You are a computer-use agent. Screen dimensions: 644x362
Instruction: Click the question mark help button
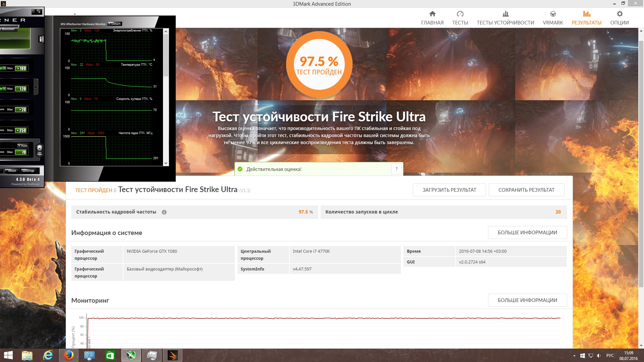[396, 169]
